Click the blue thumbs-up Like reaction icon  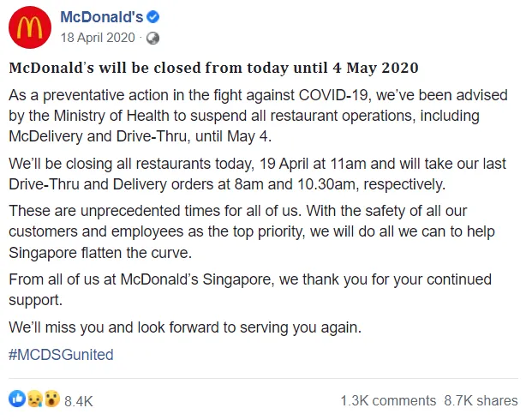[16, 399]
